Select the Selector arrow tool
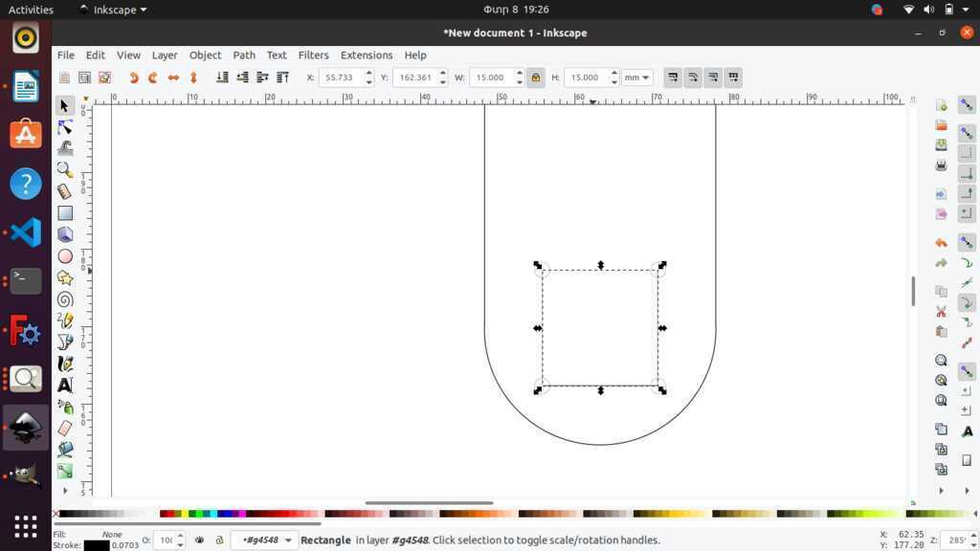 64,105
